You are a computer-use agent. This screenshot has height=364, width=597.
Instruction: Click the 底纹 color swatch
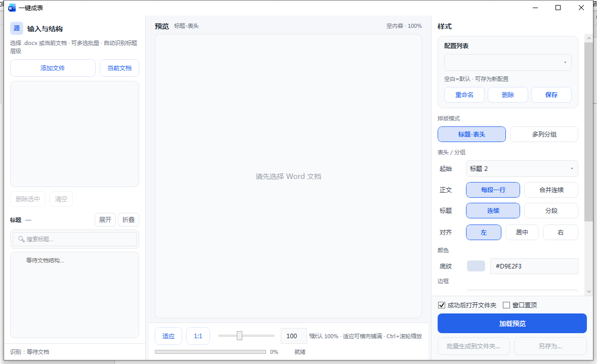(476, 266)
